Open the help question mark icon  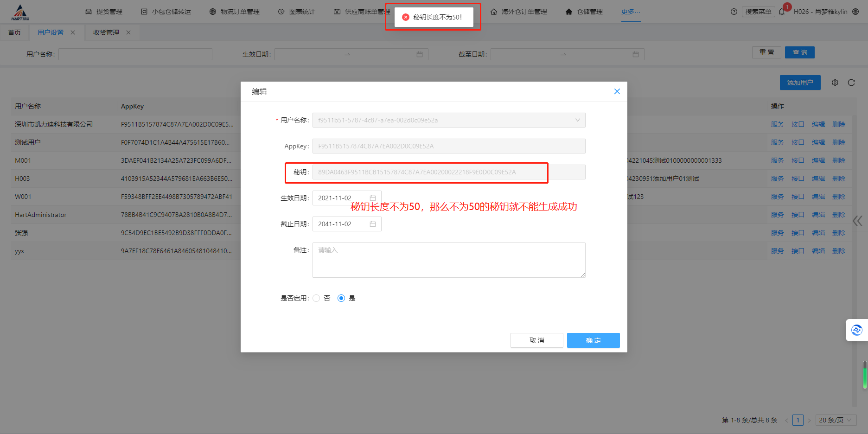(x=734, y=12)
